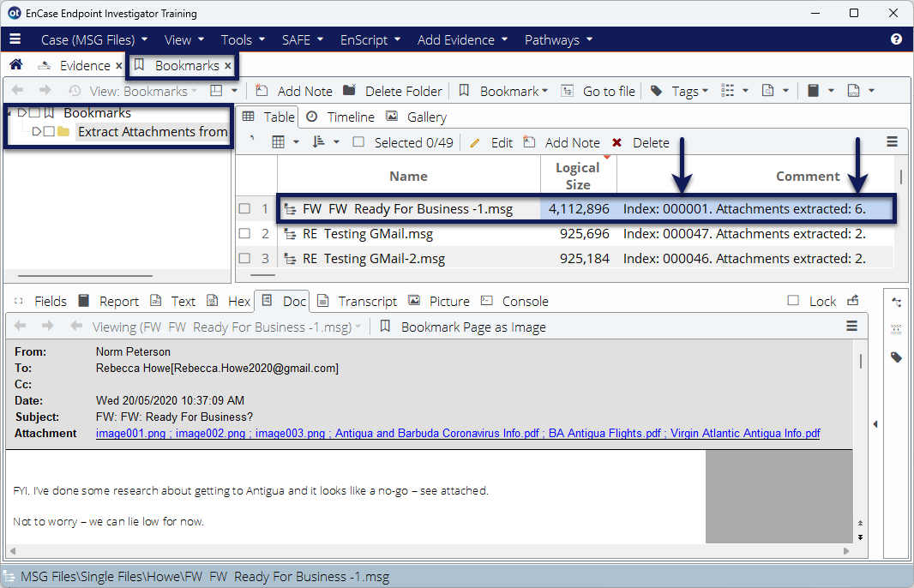
Task: Open table pane hamburger options menu
Action: click(x=892, y=141)
